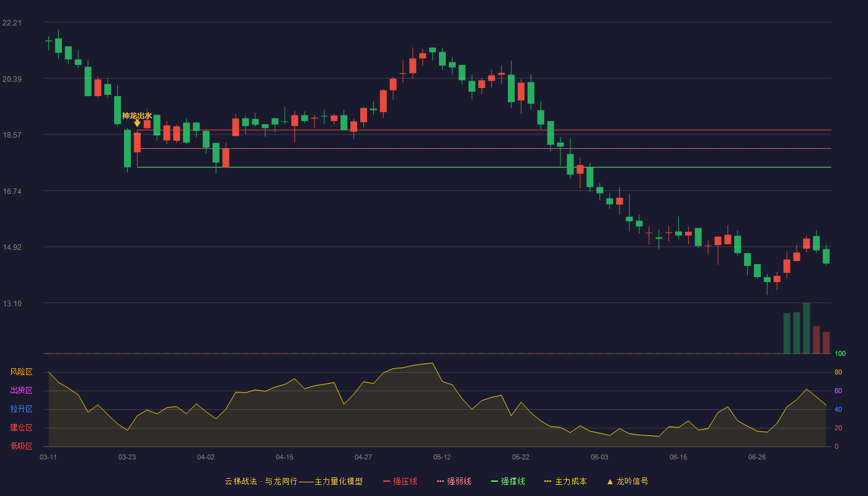Click the 22.21 price axis label
The image size is (868, 496).
point(12,23)
